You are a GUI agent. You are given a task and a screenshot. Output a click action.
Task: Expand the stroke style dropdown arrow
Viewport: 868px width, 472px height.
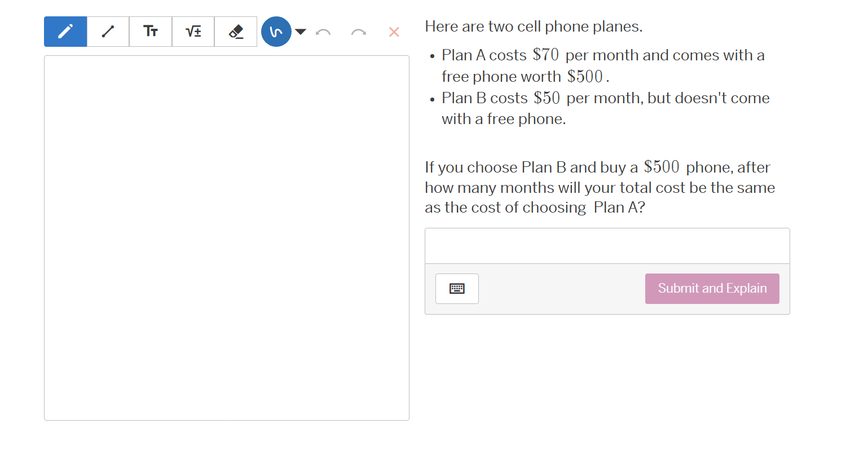[300, 32]
